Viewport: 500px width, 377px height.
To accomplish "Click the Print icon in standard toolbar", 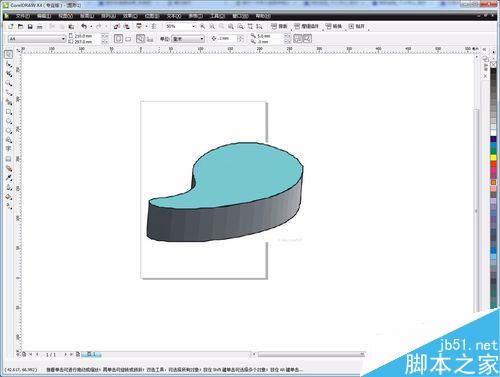I will 40,26.
